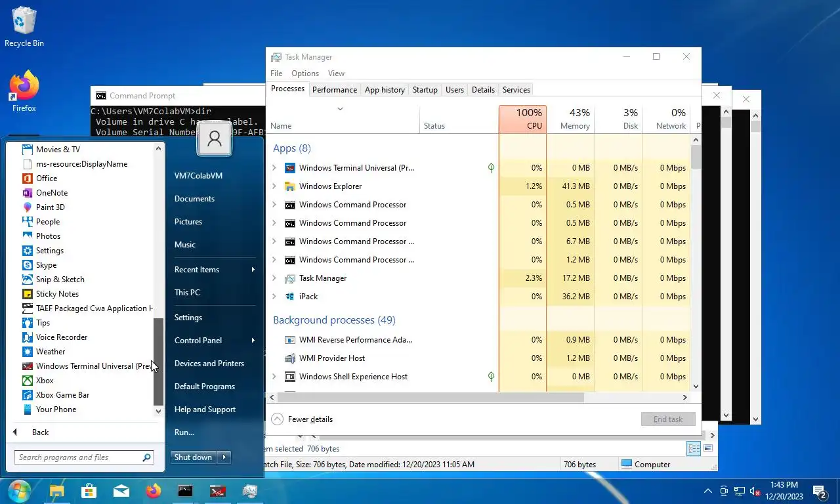
Task: Launch Windows Terminal Universal from the Start menu
Action: tap(87, 366)
